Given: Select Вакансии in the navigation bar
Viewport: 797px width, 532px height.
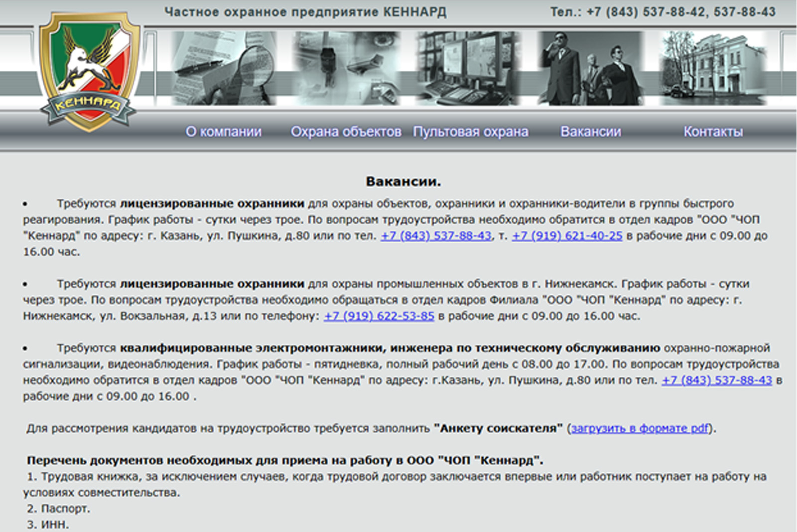Looking at the screenshot, I should pyautogui.click(x=591, y=132).
